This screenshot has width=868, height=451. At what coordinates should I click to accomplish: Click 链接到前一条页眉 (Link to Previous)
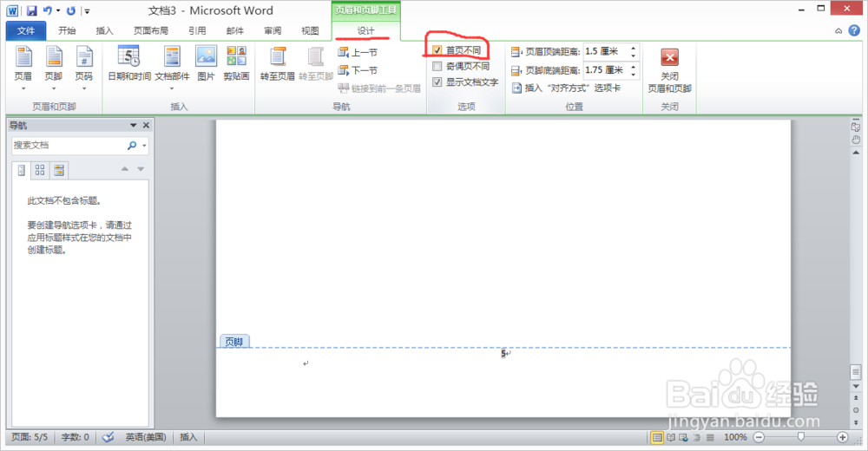click(x=379, y=88)
